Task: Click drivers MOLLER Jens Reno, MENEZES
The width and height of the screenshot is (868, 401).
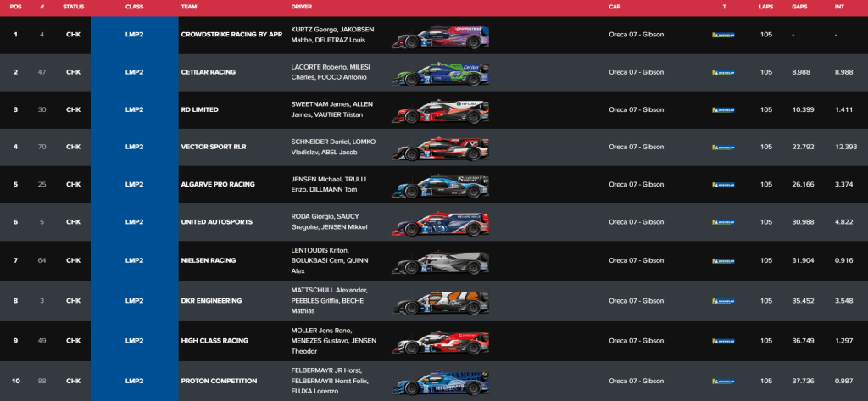Action: point(334,341)
